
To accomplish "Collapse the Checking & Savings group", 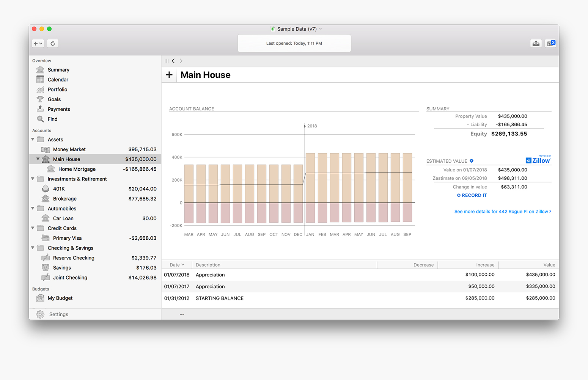I will tap(33, 248).
